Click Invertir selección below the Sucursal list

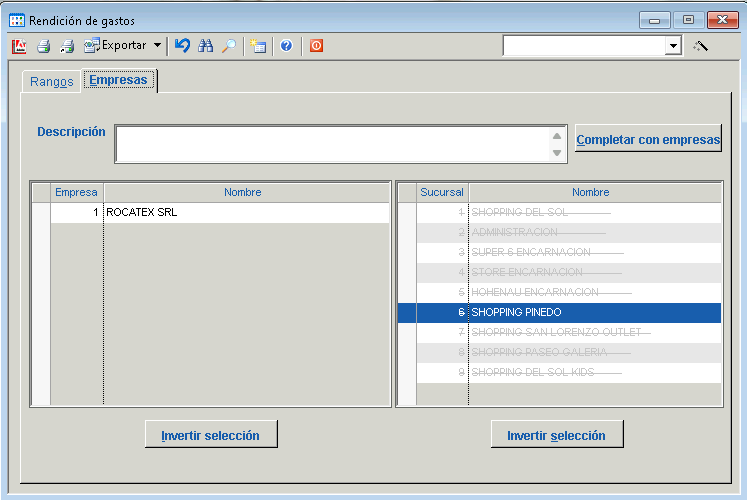(x=556, y=435)
